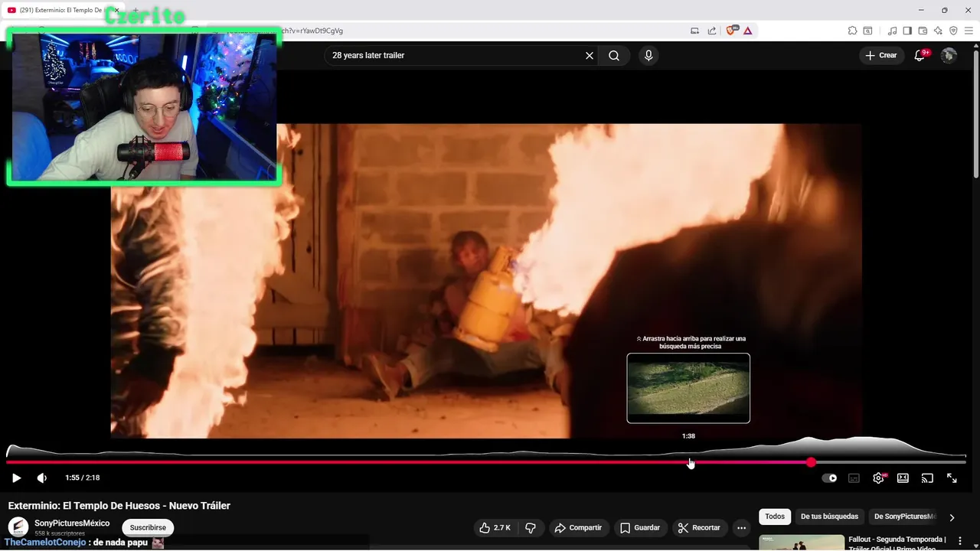
Task: Expand more filter chips with right chevron
Action: pos(952,517)
